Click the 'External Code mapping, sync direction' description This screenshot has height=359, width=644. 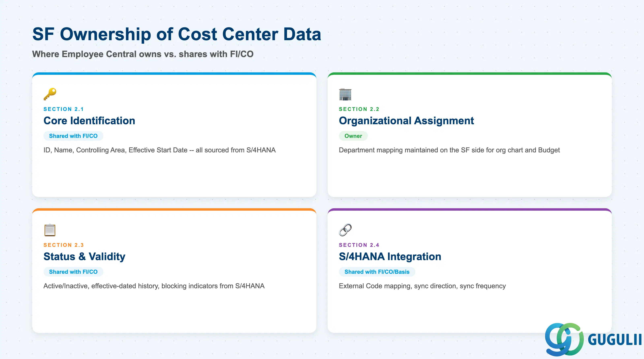tap(422, 286)
